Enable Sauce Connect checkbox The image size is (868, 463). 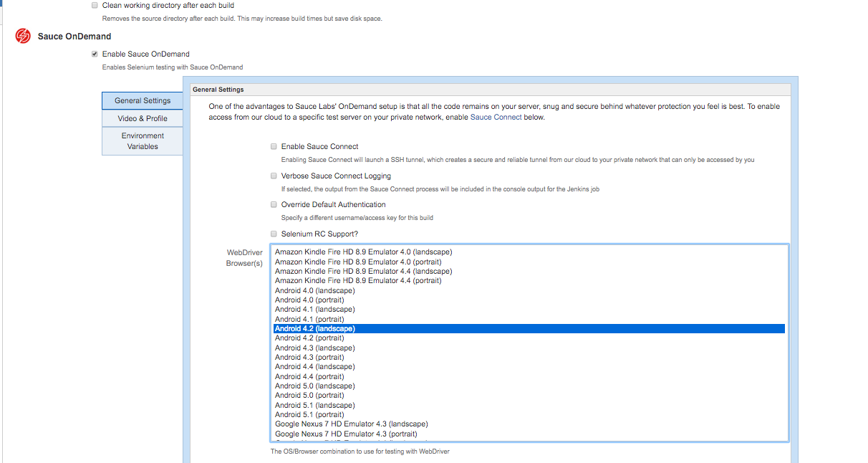[274, 146]
